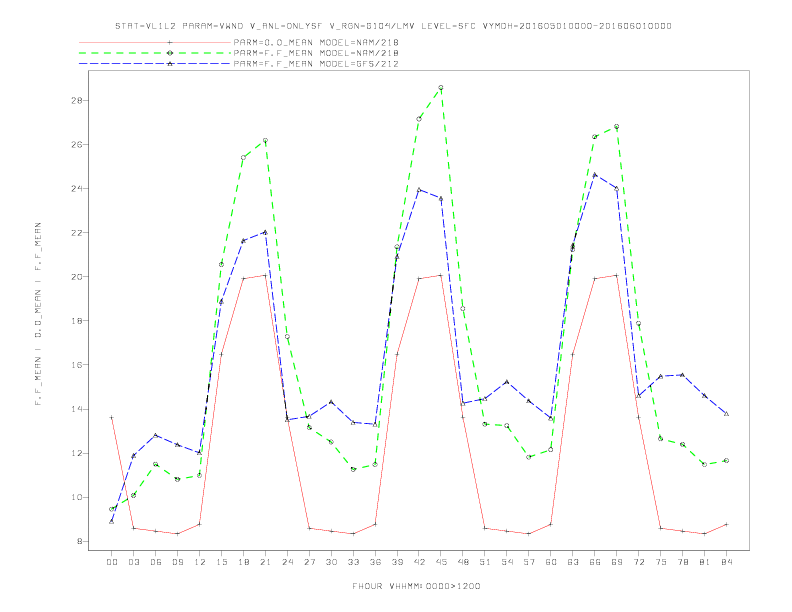Click x-axis tick label 03

[x=133, y=562]
